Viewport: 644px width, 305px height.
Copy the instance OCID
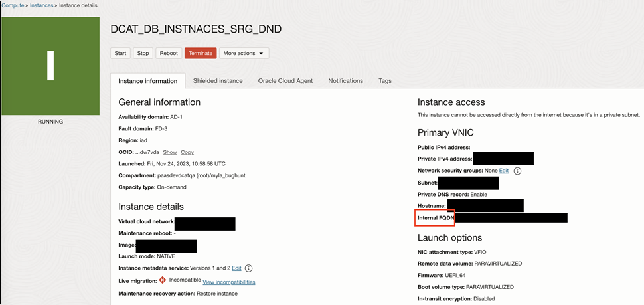(x=187, y=152)
